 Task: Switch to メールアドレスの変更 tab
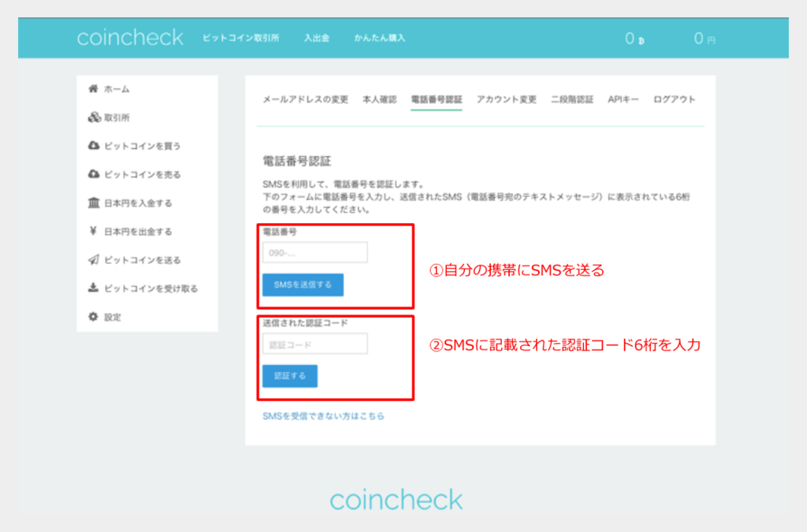(x=306, y=99)
